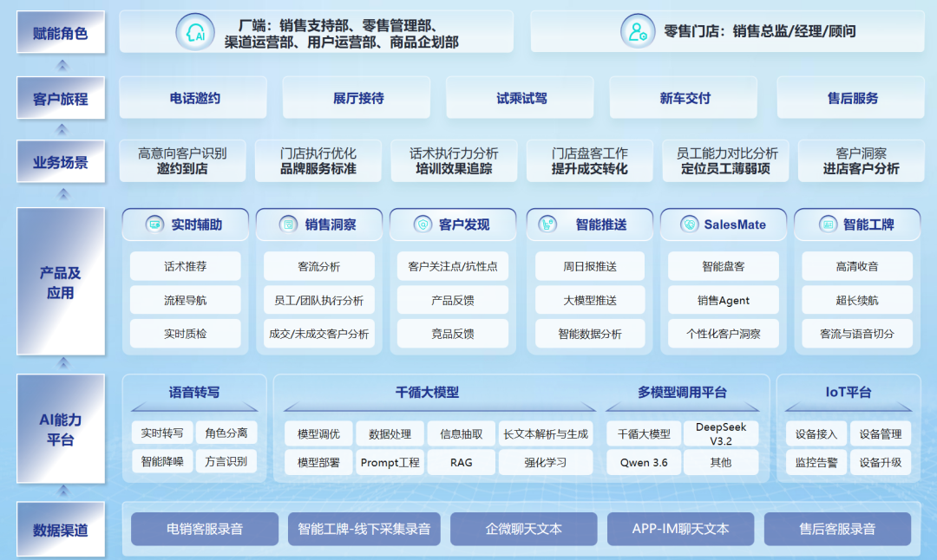Click the 角色分离 capability
This screenshot has height=560, width=937.
coord(226,433)
